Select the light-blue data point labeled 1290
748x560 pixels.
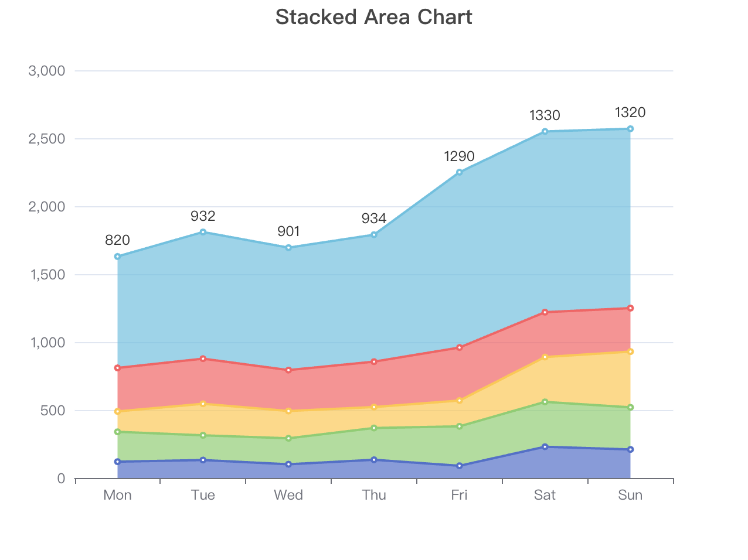point(460,172)
